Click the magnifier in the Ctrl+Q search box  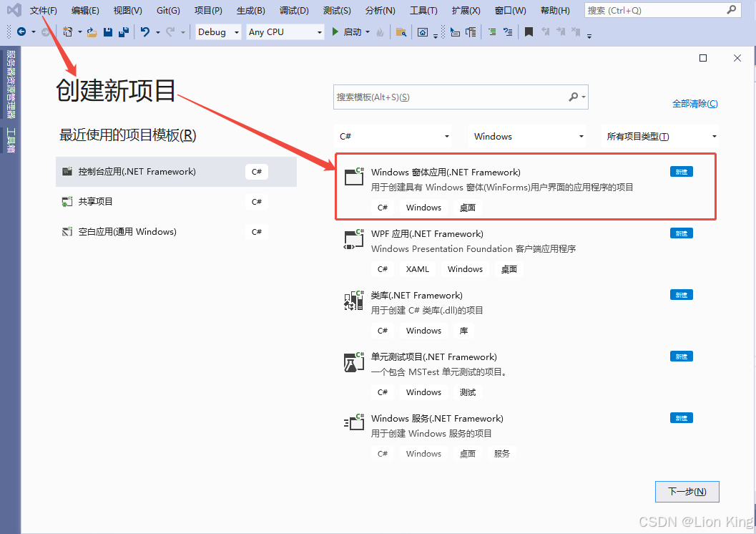[732, 9]
